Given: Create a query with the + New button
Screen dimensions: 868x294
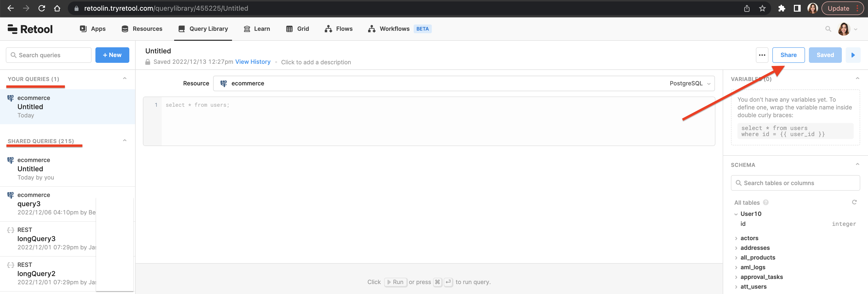Looking at the screenshot, I should (112, 55).
